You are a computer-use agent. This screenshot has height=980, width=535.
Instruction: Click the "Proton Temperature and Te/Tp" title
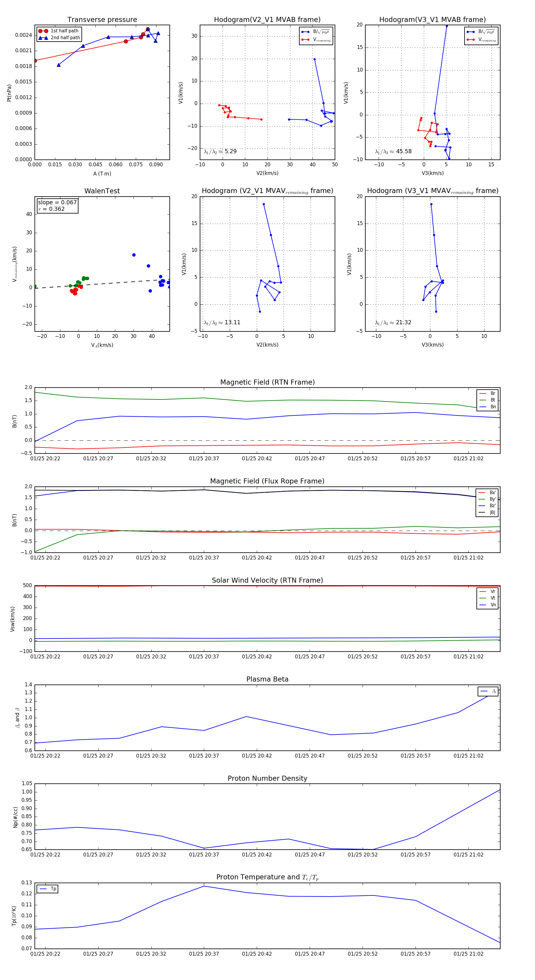(267, 877)
